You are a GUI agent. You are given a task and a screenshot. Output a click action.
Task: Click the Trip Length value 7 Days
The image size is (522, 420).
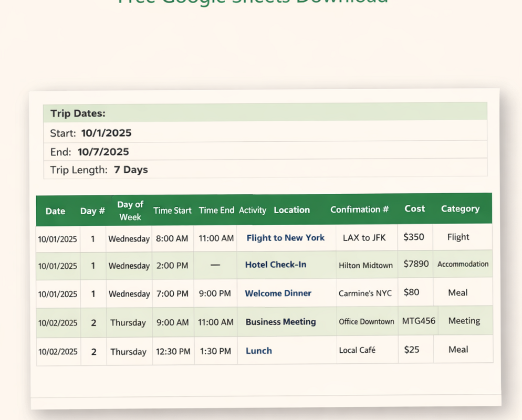[x=130, y=170]
